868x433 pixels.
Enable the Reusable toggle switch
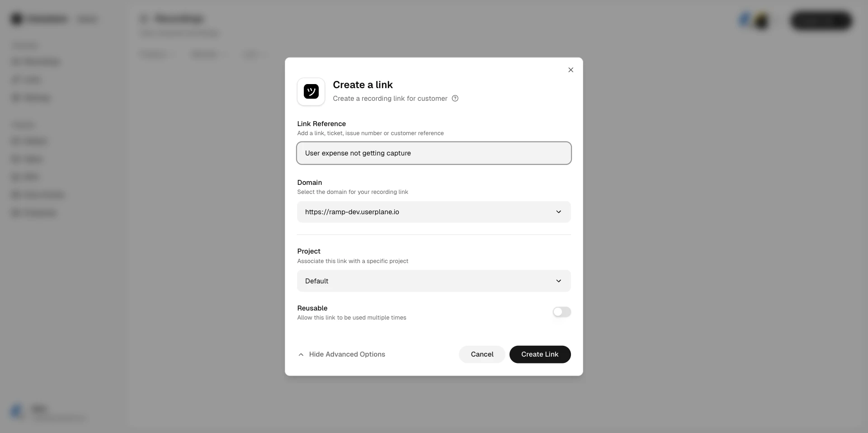point(561,312)
